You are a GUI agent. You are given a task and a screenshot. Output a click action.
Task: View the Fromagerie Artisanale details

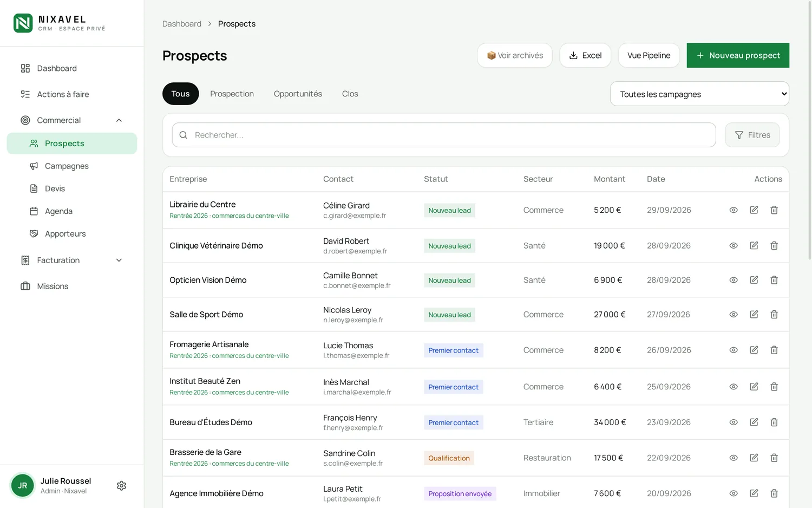(x=734, y=350)
